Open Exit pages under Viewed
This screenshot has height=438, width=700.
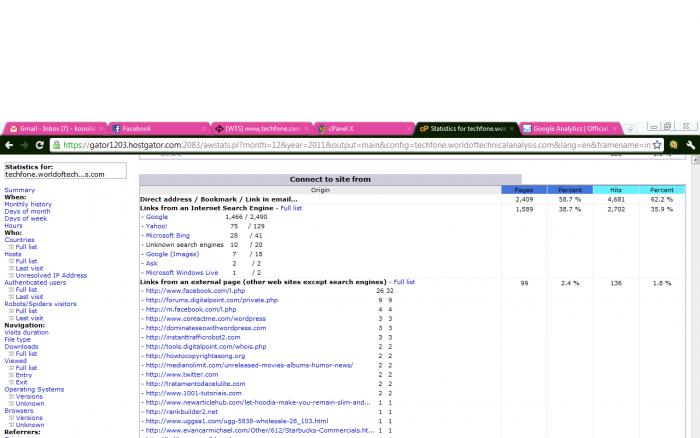[x=21, y=382]
